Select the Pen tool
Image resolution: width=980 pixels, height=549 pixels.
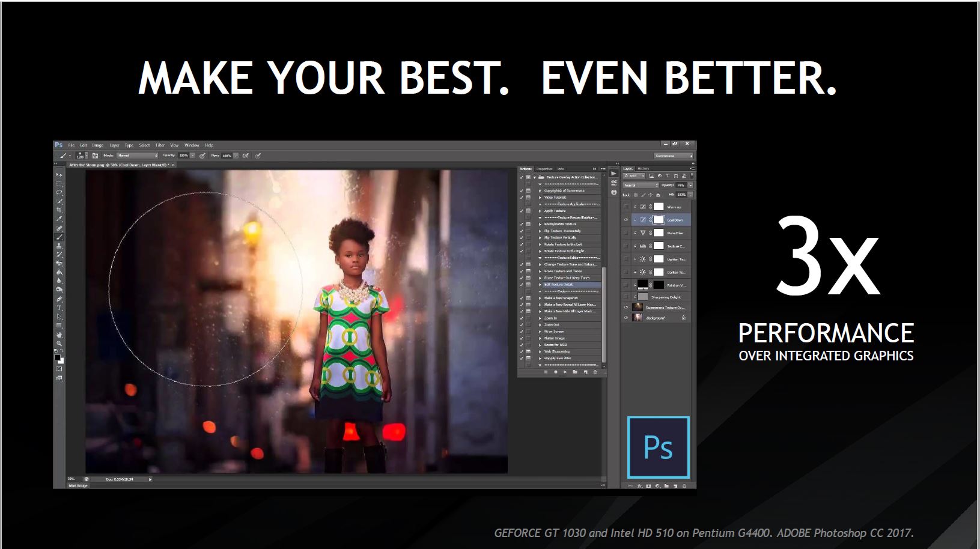tap(59, 299)
